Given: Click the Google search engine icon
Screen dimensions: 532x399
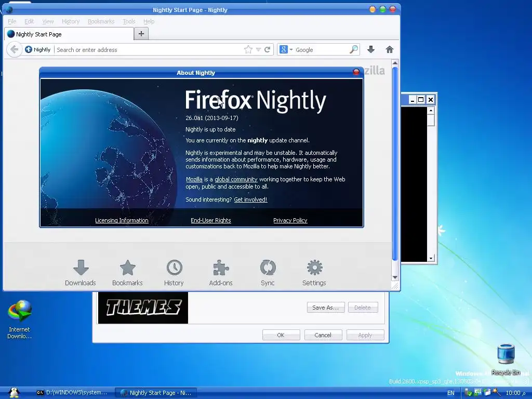Looking at the screenshot, I should tap(283, 49).
